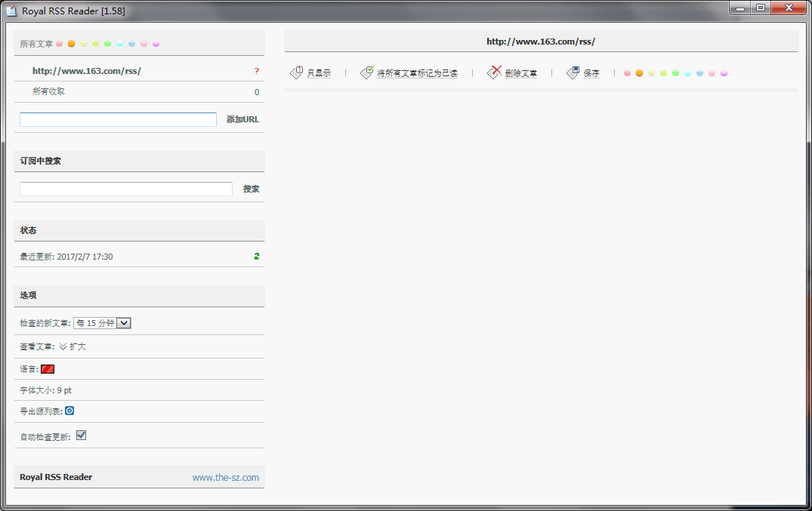Click the 添加URL button
Image resolution: width=812 pixels, height=511 pixels.
coord(242,119)
